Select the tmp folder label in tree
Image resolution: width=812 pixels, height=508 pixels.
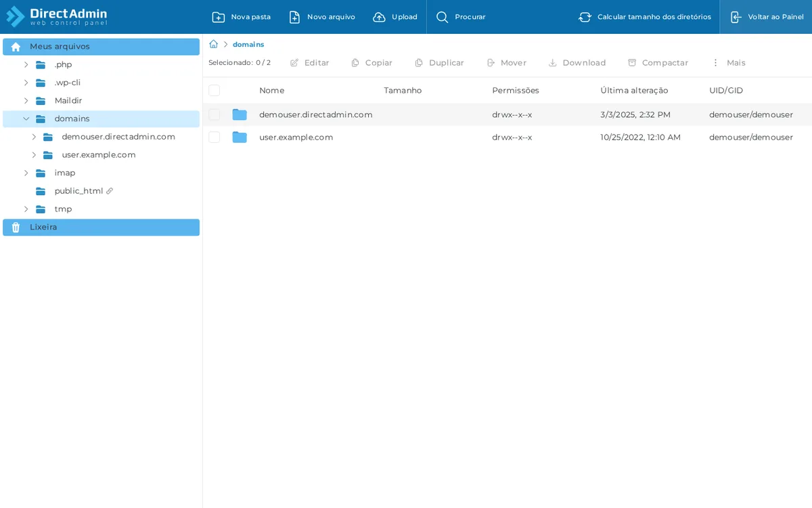(x=63, y=209)
